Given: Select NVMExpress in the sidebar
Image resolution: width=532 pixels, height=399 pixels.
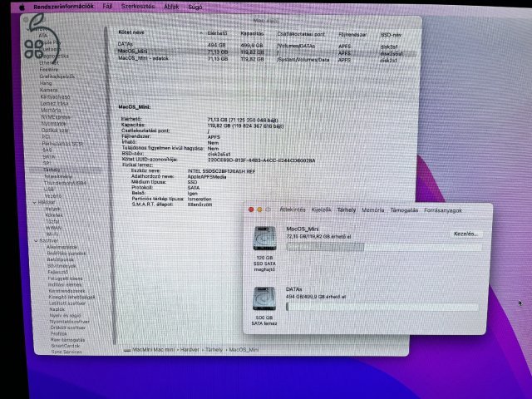Looking at the screenshot, I should [x=56, y=117].
